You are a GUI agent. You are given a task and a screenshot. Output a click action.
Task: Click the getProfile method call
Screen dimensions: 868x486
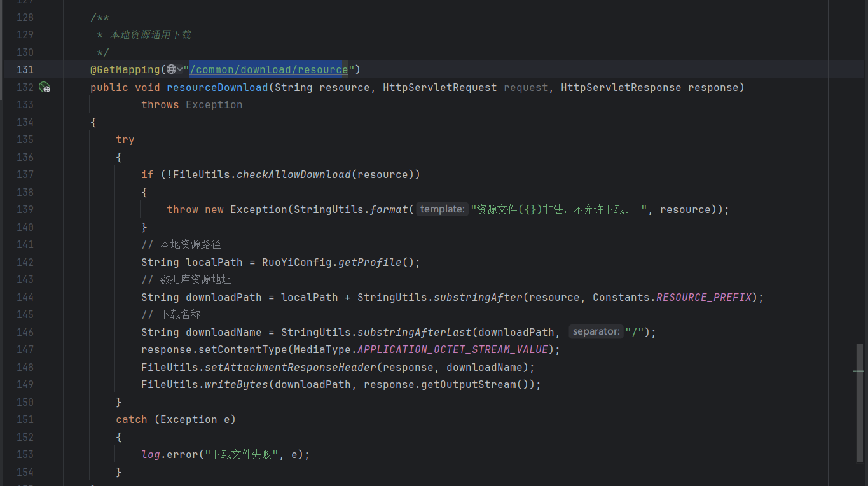pyautogui.click(x=370, y=262)
